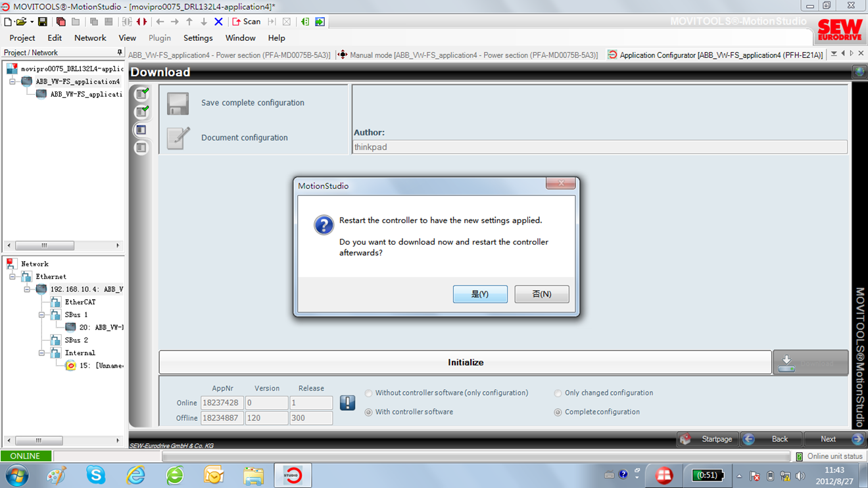
Task: Confirm the download with 是(Y) button
Action: tap(480, 294)
